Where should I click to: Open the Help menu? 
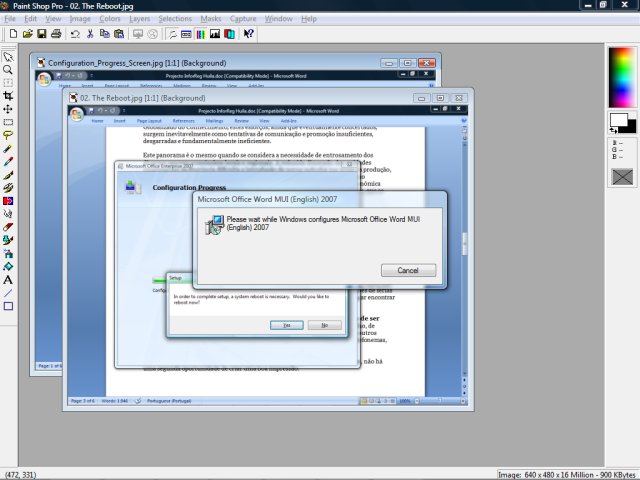[x=309, y=19]
